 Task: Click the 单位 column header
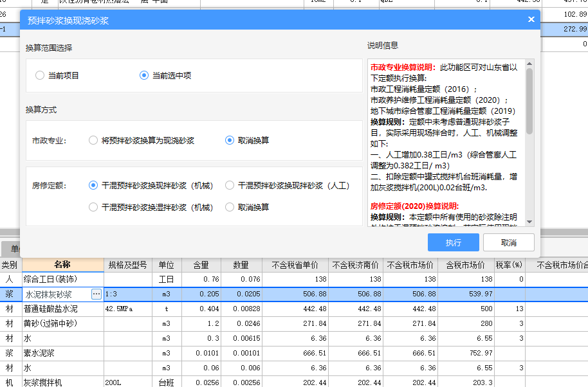click(x=167, y=265)
